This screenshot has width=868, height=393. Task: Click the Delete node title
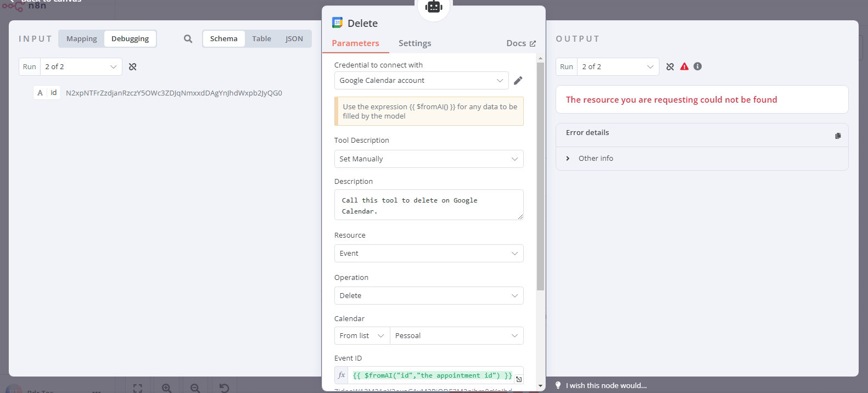coord(362,23)
